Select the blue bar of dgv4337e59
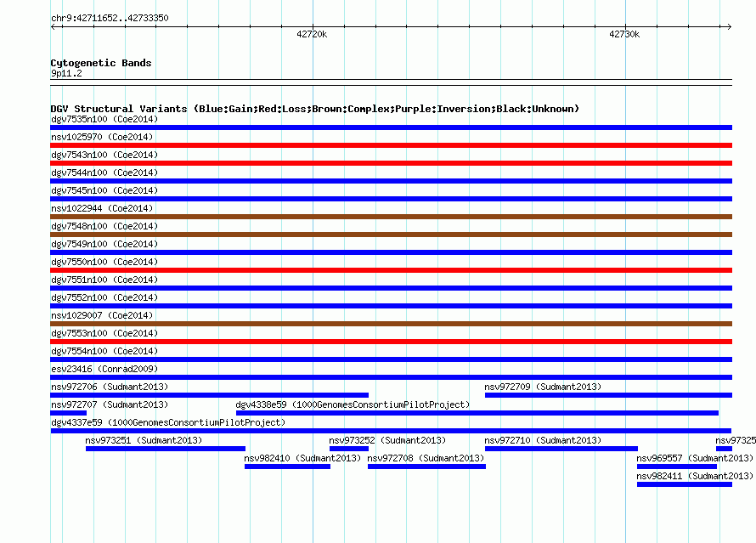This screenshot has width=756, height=543. [x=391, y=431]
